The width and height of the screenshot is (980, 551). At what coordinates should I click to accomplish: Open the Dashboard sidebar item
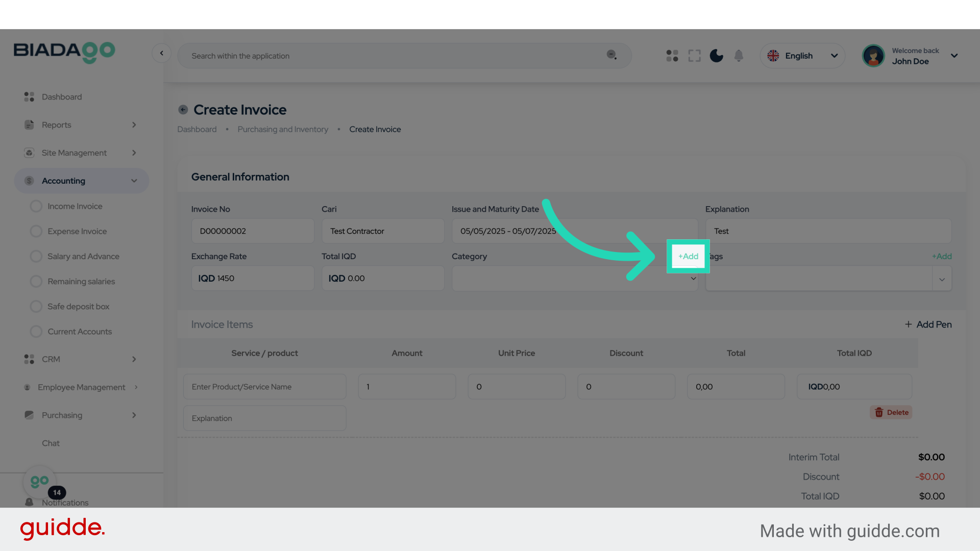(61, 97)
